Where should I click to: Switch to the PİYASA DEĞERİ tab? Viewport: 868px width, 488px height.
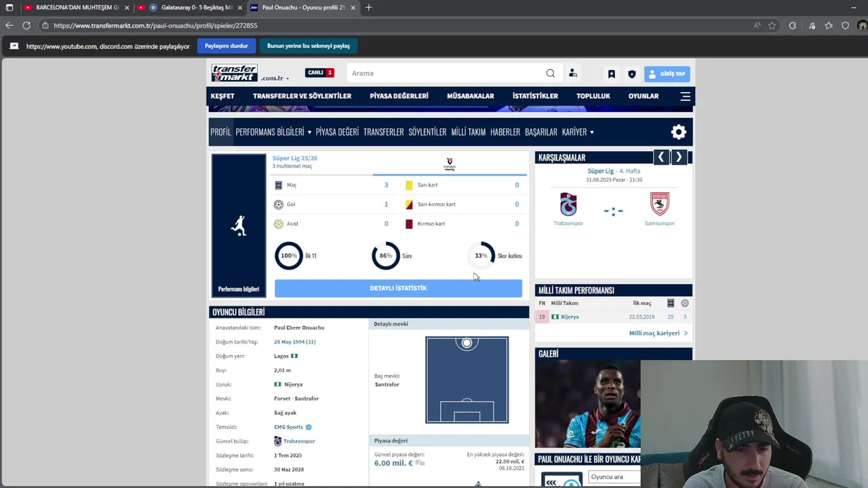[x=337, y=132]
